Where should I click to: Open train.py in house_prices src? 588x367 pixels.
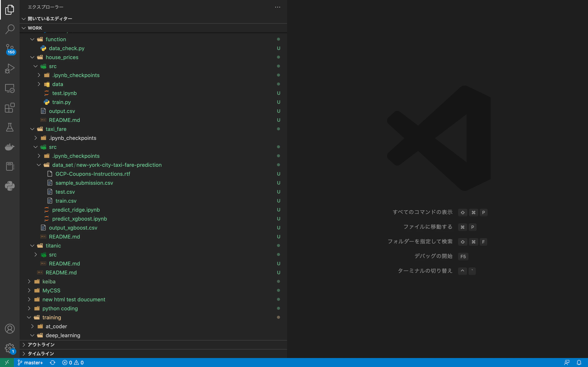point(61,102)
